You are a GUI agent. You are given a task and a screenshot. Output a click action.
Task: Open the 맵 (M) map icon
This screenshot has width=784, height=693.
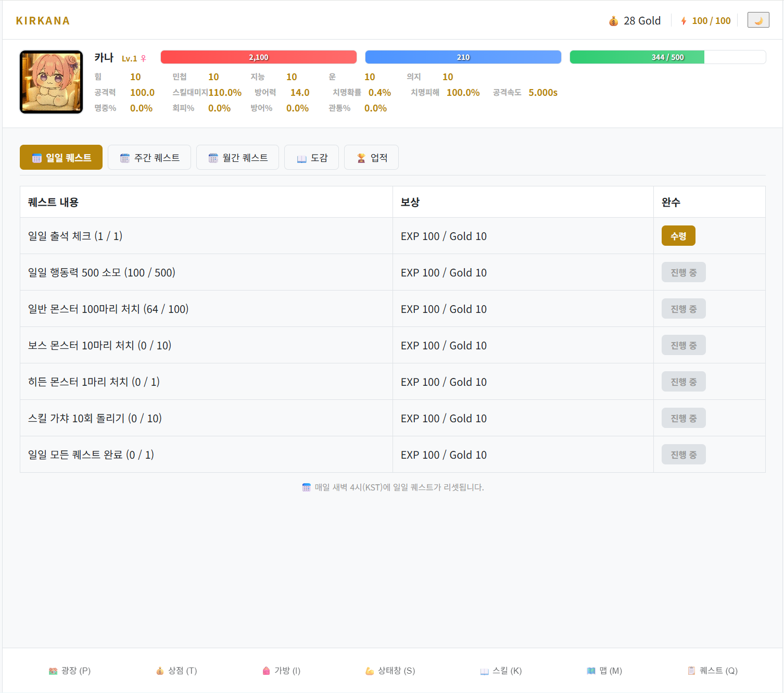(591, 671)
